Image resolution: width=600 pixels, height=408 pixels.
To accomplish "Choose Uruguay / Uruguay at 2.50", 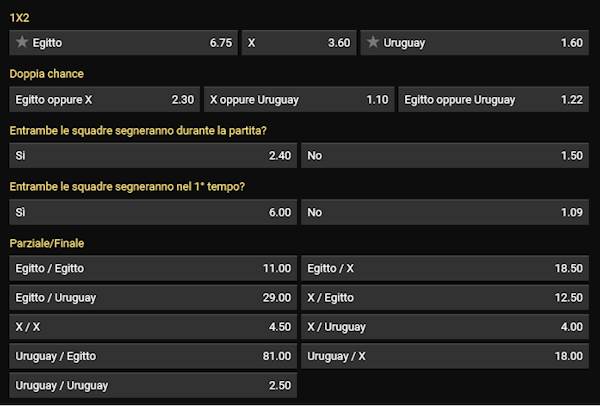I will point(153,385).
